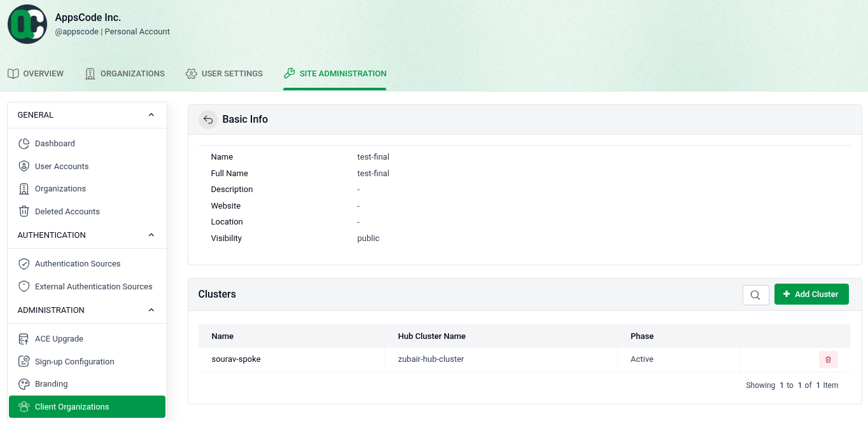Open External Authentication Sources
This screenshot has height=421, width=868.
pos(94,286)
